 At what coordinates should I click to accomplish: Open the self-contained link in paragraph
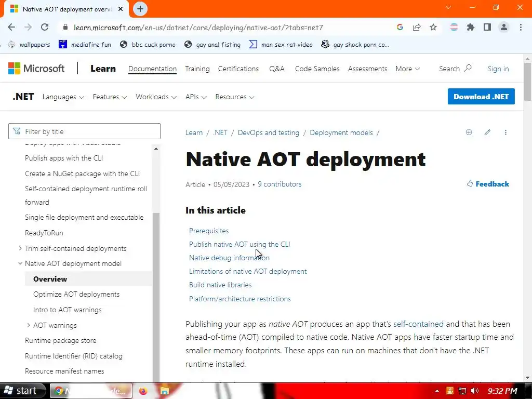click(418, 324)
